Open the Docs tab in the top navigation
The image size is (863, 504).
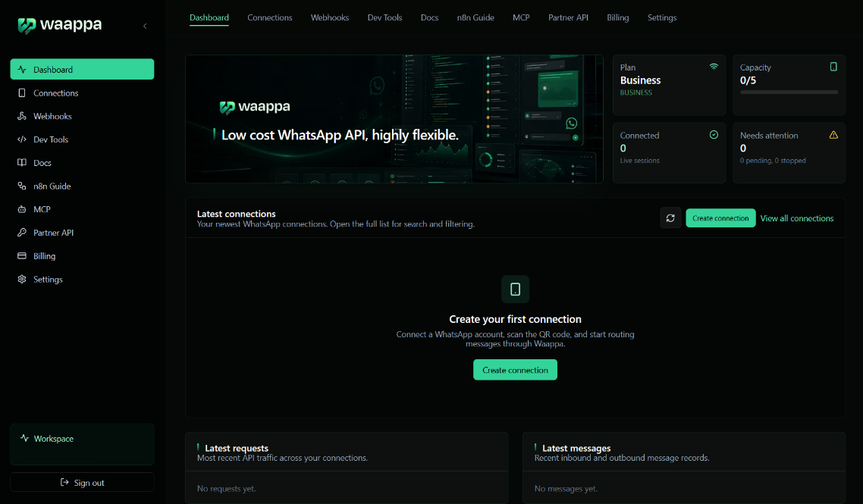(x=429, y=17)
